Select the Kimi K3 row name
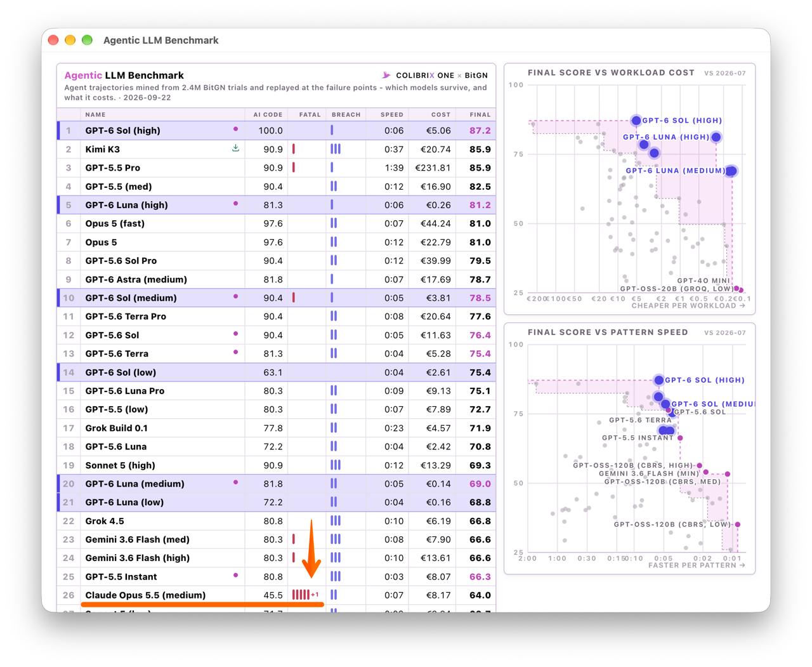 coord(103,149)
